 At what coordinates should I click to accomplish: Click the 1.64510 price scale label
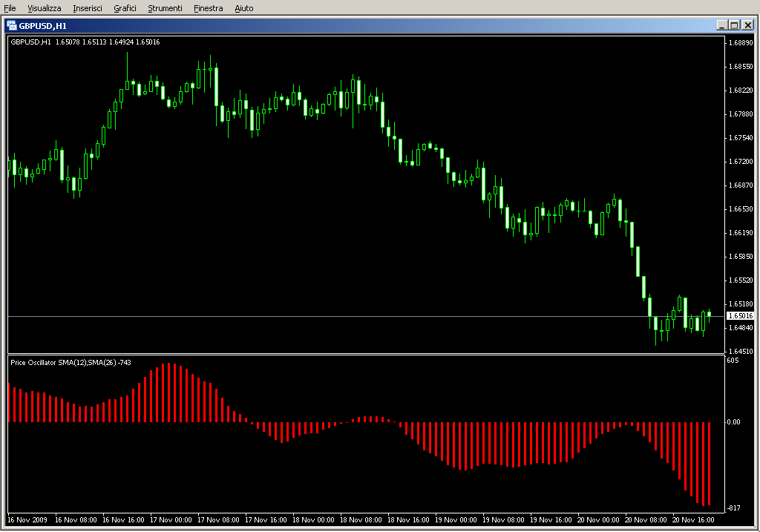click(741, 351)
